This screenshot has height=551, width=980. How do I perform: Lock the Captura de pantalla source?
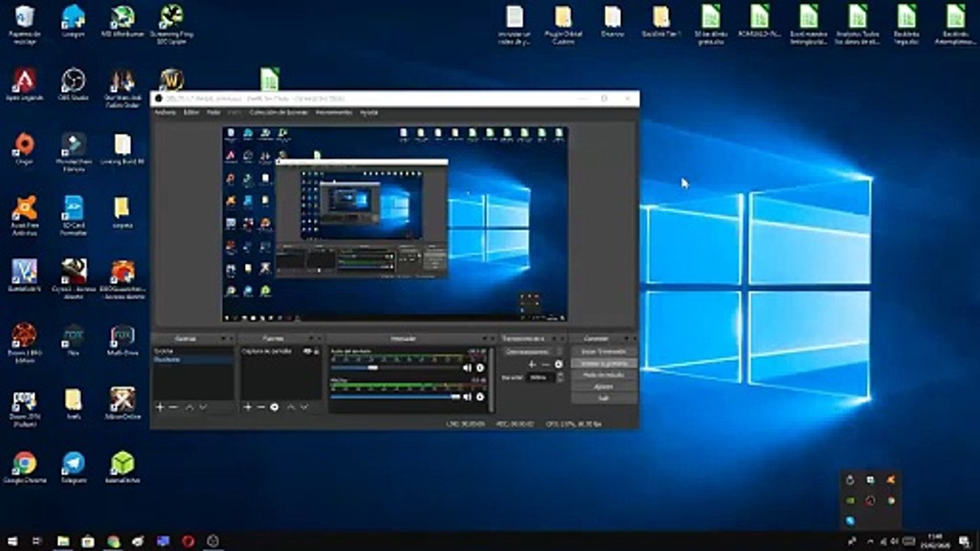coord(315,351)
